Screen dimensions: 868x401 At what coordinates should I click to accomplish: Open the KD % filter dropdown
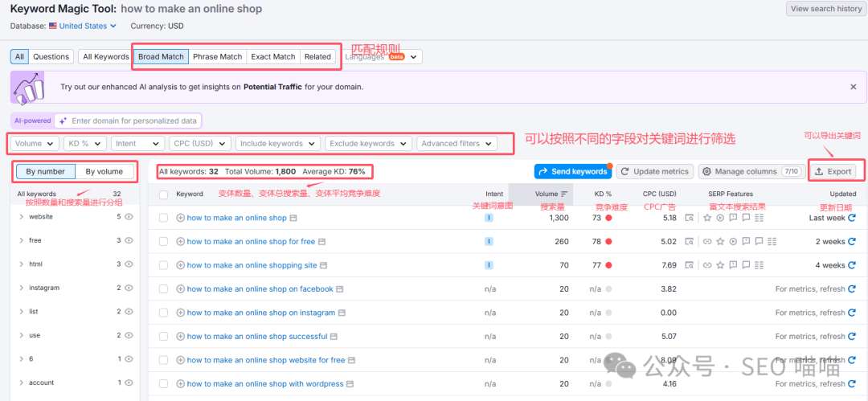85,144
